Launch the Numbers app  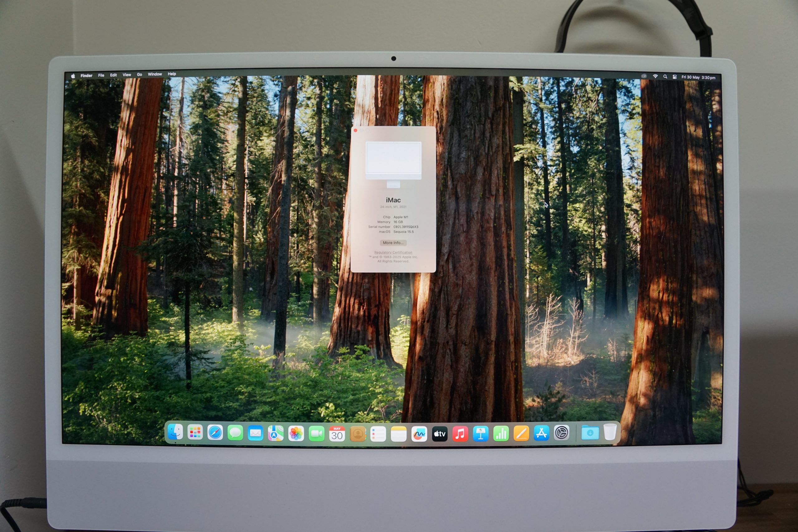click(x=501, y=434)
